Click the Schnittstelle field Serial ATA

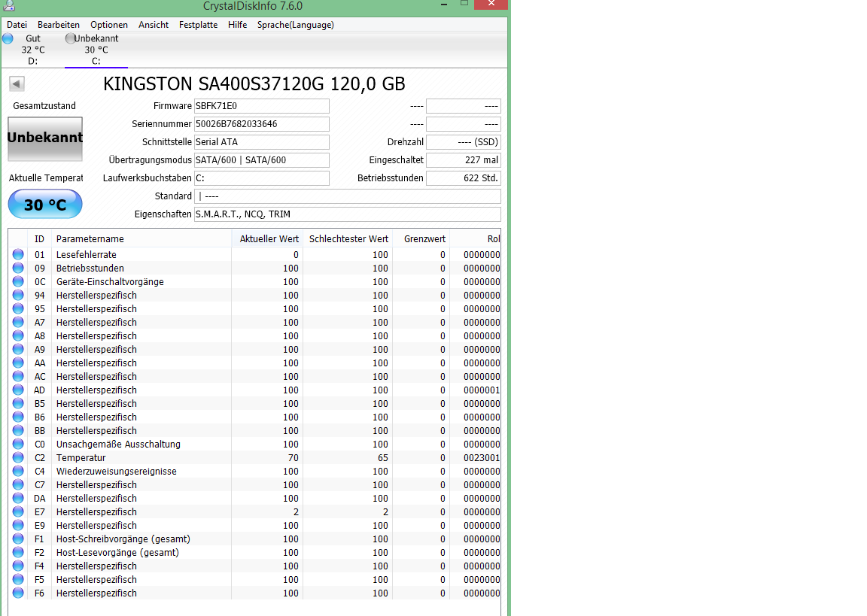(262, 142)
